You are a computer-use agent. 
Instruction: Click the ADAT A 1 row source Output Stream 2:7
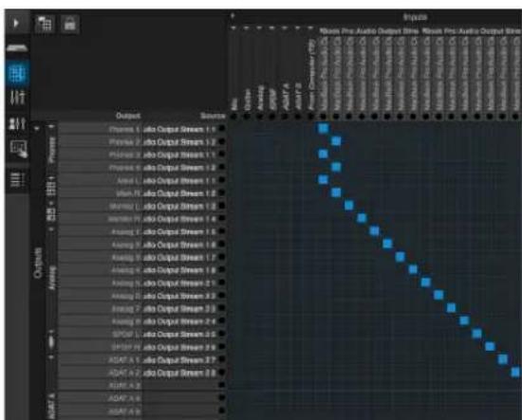180,360
